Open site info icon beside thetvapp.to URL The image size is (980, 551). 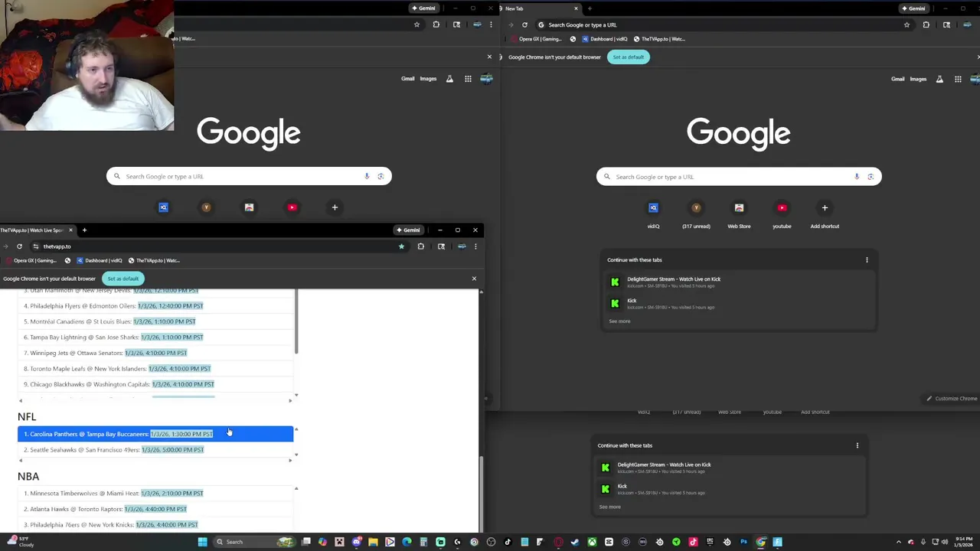tap(35, 246)
